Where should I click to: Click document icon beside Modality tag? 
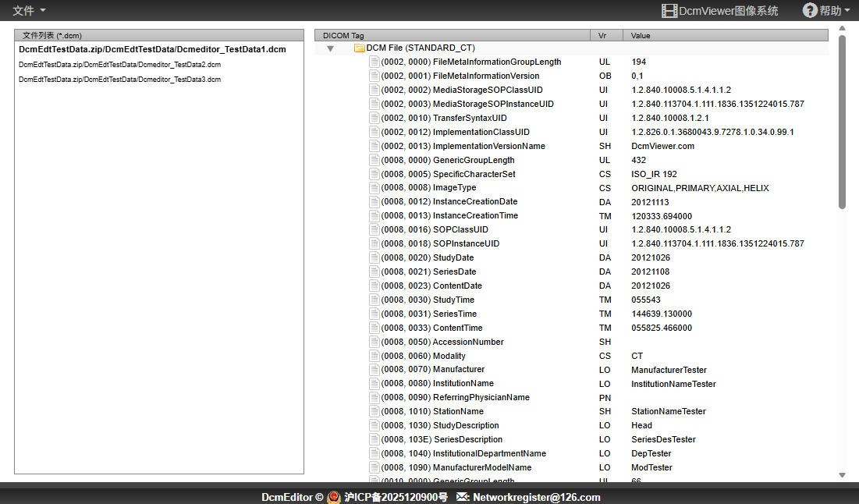(374, 356)
